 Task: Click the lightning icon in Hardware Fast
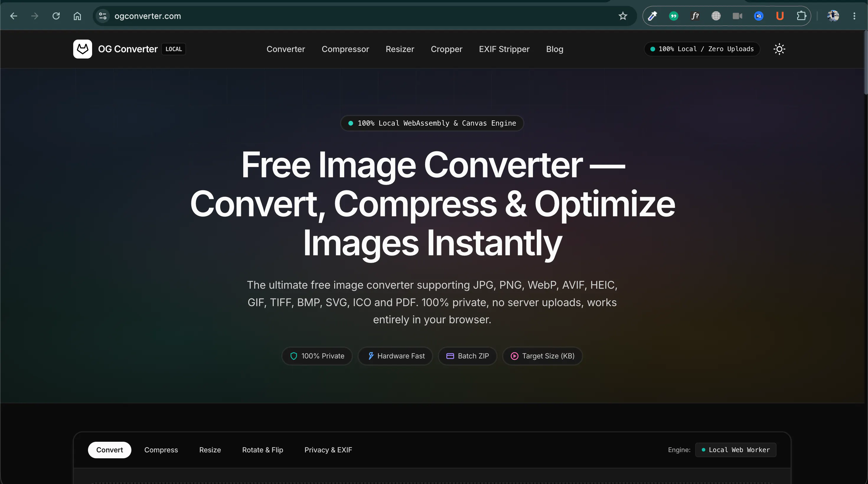371,356
